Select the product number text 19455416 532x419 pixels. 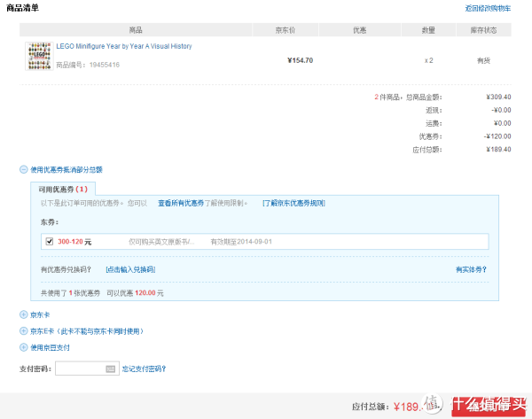point(105,65)
